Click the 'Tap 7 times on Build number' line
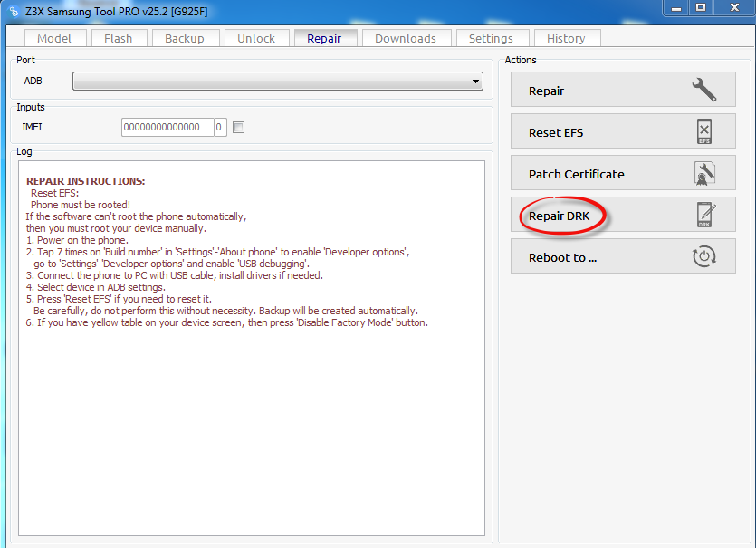 point(217,252)
